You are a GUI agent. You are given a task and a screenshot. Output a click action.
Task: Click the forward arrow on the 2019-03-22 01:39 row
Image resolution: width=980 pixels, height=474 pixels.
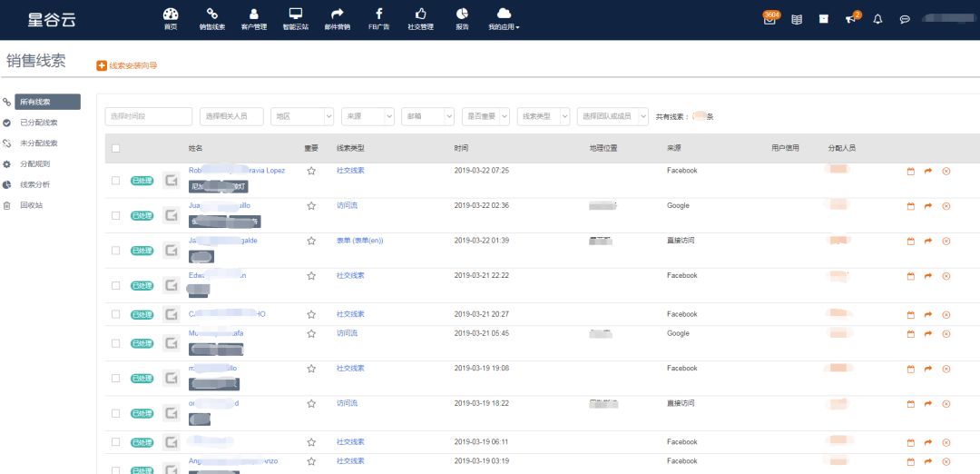928,241
